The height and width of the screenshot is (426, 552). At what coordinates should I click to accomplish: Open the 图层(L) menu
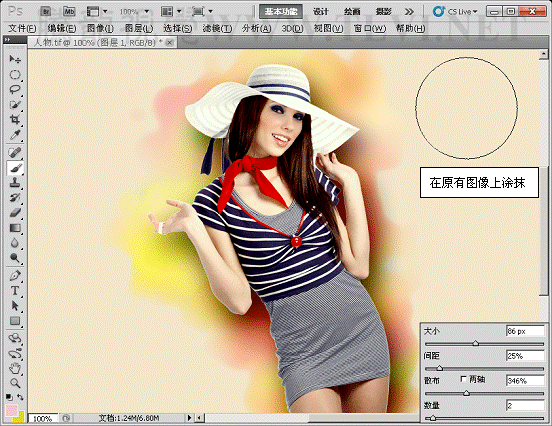[x=139, y=28]
